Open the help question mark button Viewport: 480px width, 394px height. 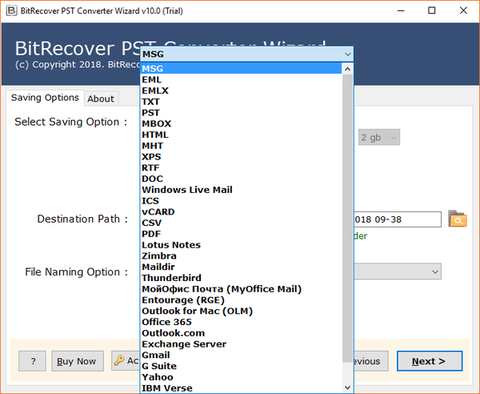click(32, 361)
